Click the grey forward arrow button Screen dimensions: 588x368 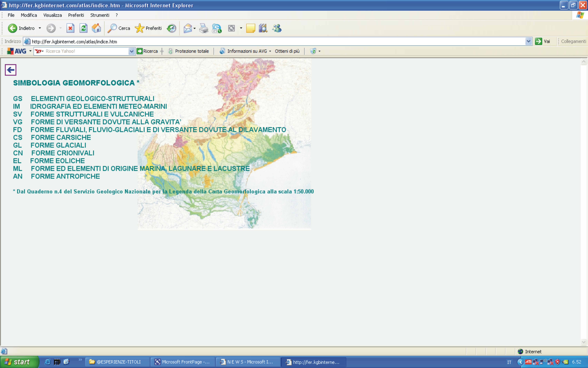[x=51, y=28]
